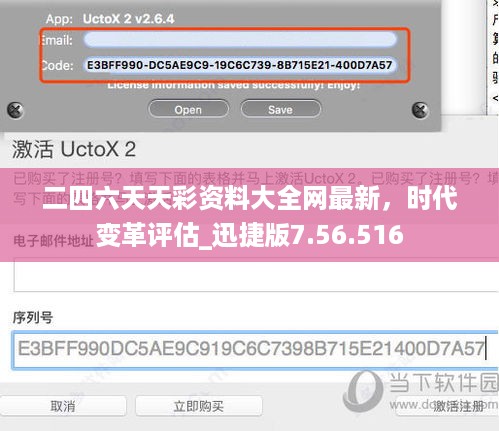Viewport: 499px width, 431px height.
Task: Click the 当下软件园 watermark logo icon
Action: pos(363,391)
